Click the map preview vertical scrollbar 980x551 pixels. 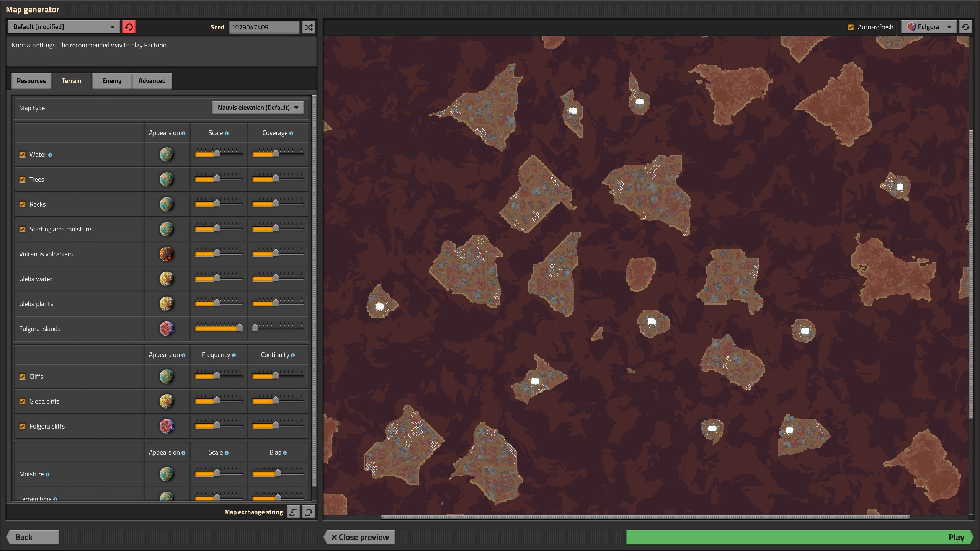970,274
